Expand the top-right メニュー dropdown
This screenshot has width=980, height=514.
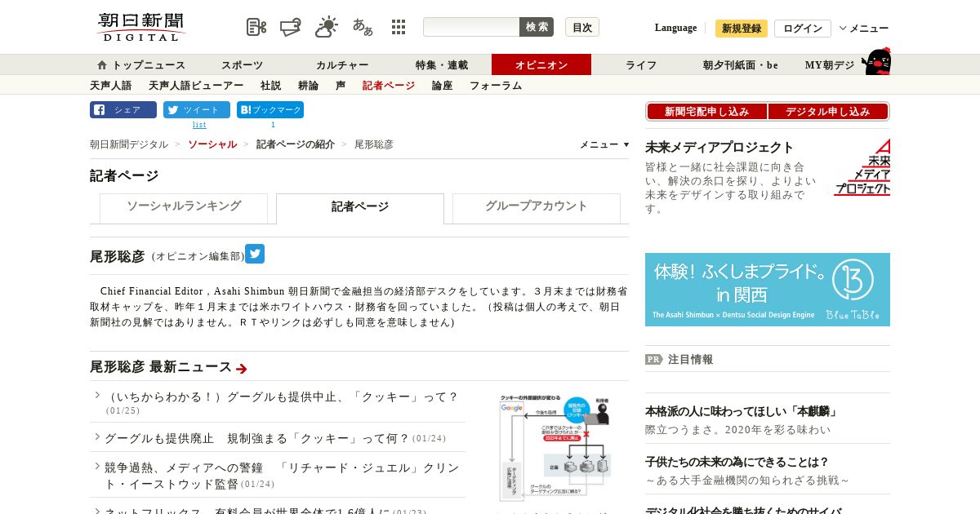pyautogui.click(x=864, y=29)
